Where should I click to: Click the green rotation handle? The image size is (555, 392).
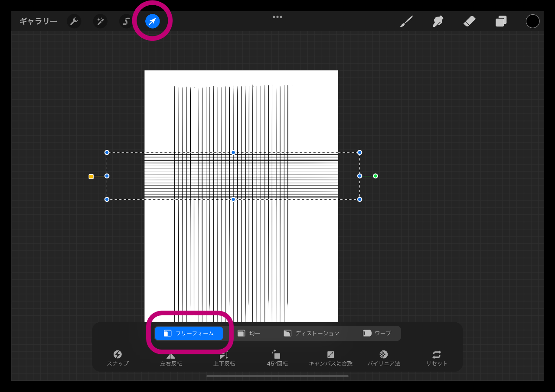coord(375,176)
